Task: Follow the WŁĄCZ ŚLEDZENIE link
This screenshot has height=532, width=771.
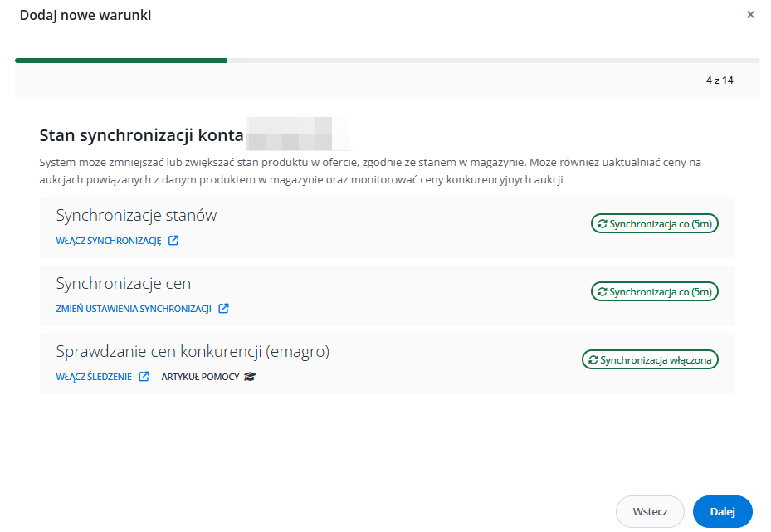Action: [94, 377]
